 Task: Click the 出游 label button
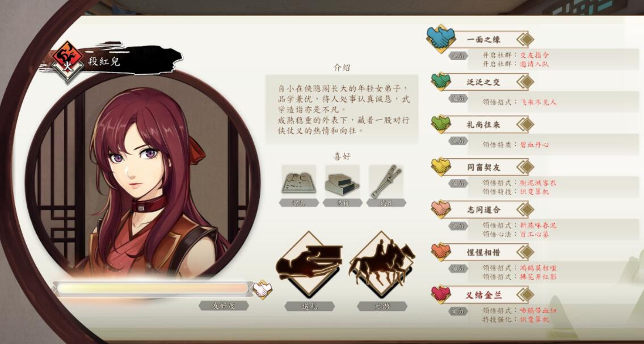(381, 306)
